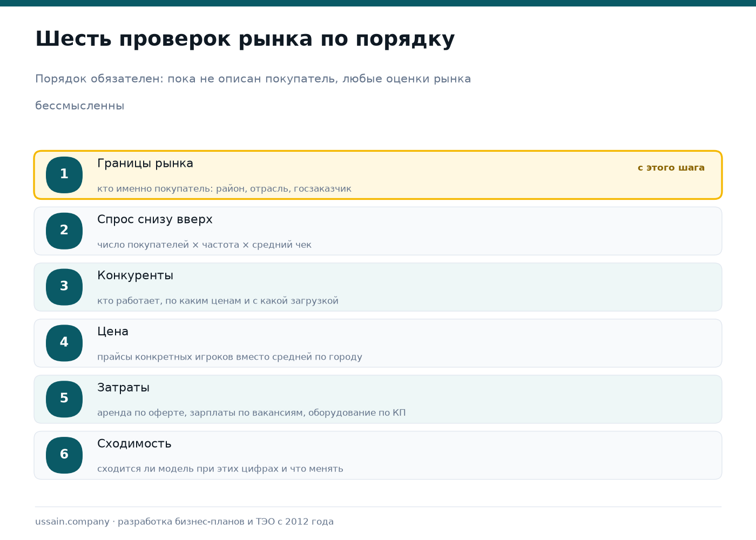Click "кто работает, по каким ценам" description
Image resolution: width=756 pixels, height=540 pixels.
click(x=218, y=301)
